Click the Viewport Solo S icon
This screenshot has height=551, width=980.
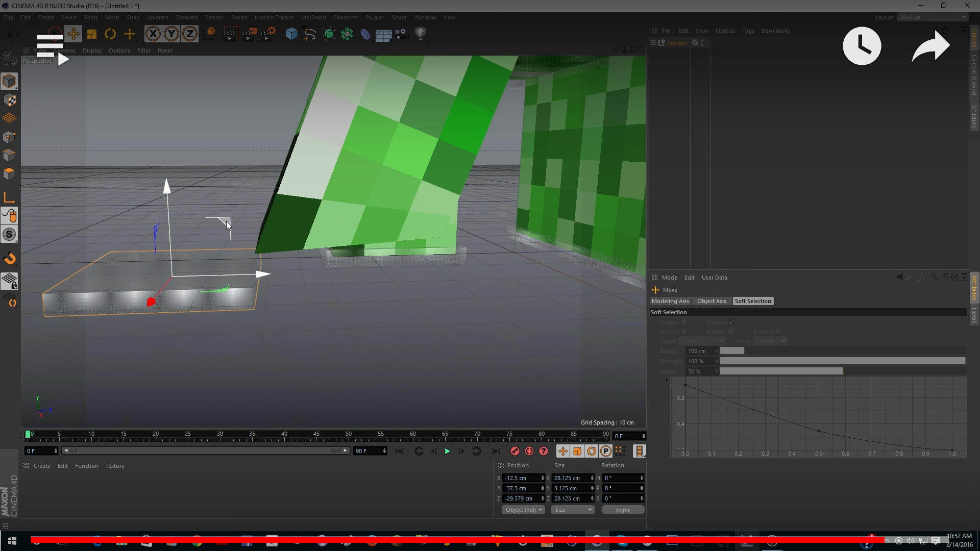point(9,234)
